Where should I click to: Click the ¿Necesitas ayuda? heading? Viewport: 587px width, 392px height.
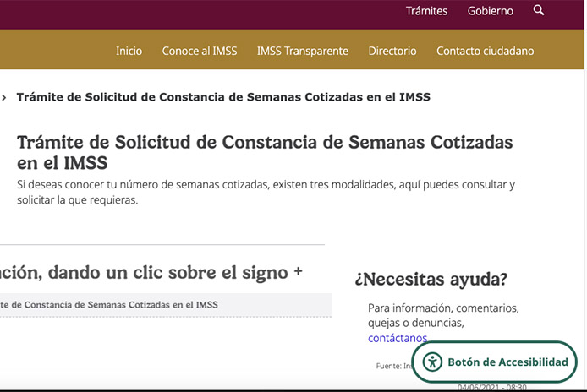431,279
